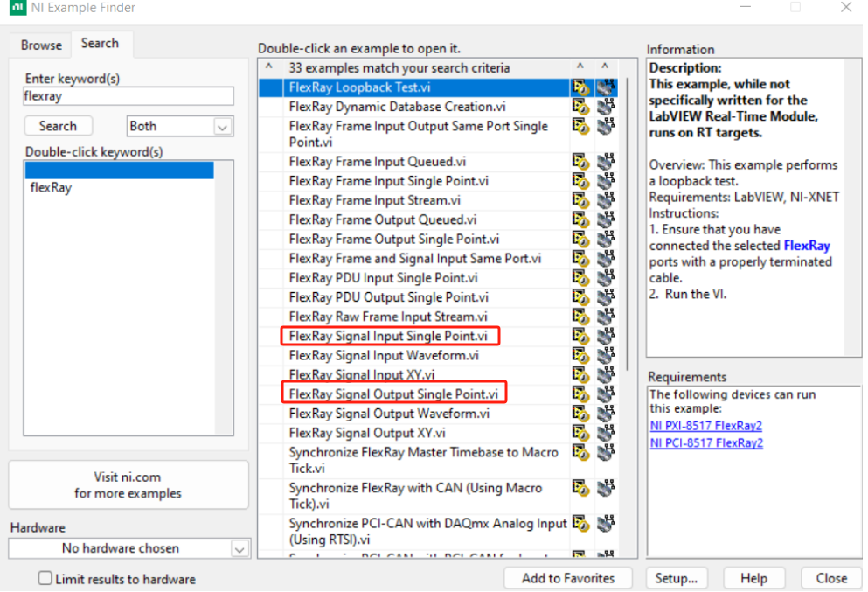
Task: Open the NI PCI-8517 FlexRay2 link
Action: click(x=706, y=443)
